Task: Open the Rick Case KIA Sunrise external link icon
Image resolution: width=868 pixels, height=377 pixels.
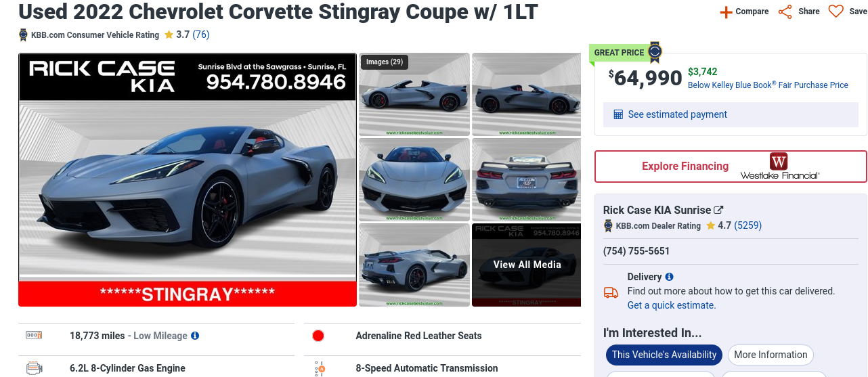Action: coord(719,210)
